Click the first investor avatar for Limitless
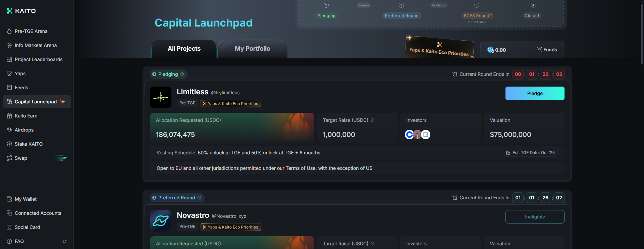This screenshot has width=644, height=249. pyautogui.click(x=409, y=135)
